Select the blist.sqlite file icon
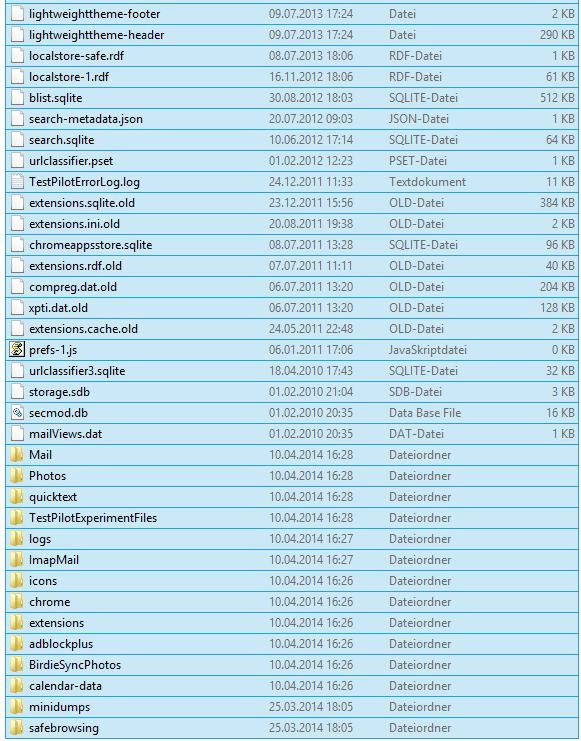The width and height of the screenshot is (581, 741). point(17,98)
